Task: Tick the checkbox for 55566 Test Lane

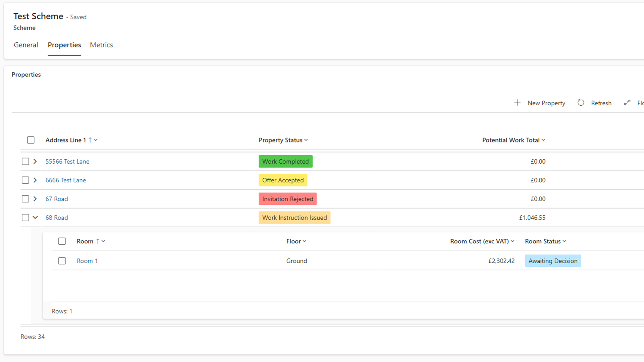Action: point(25,162)
